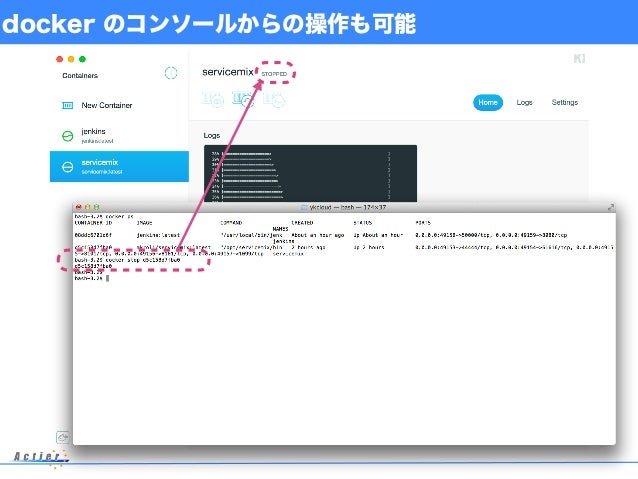
Task: Click the terminal action icon under servicemix title
Action: coord(273,99)
